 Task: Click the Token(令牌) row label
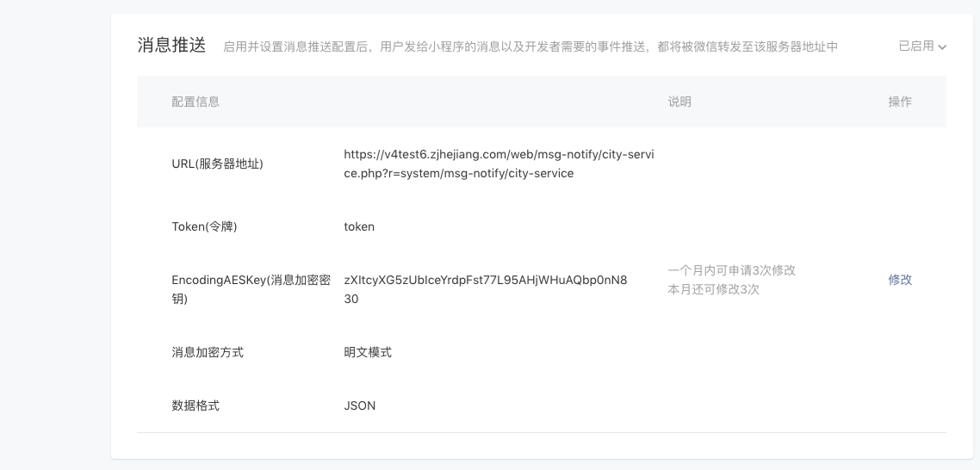[x=204, y=226]
